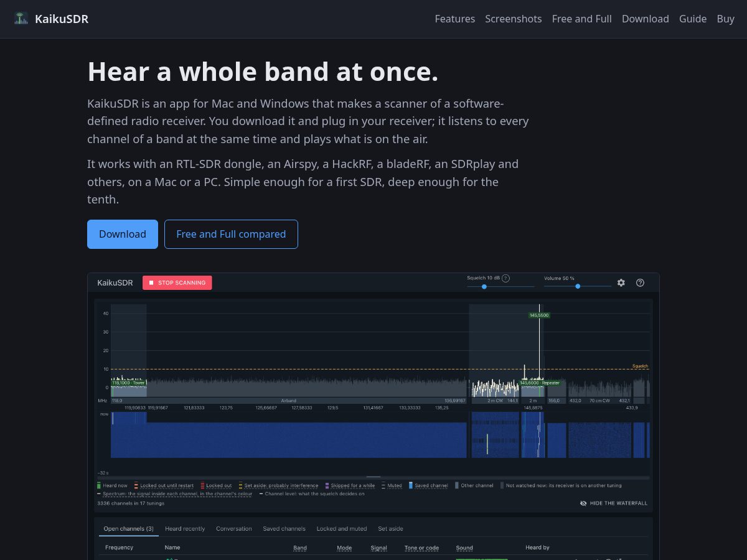Click the blue Download button

click(123, 234)
